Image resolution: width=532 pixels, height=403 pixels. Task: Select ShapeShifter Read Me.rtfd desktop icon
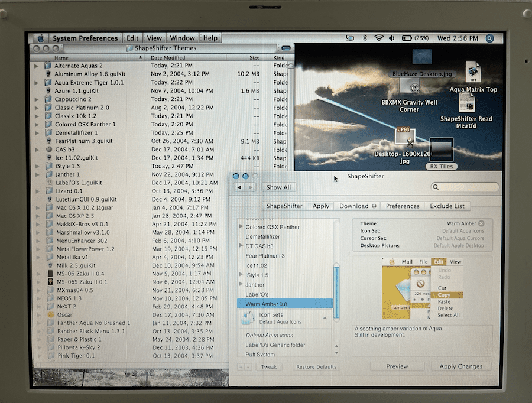click(x=466, y=110)
